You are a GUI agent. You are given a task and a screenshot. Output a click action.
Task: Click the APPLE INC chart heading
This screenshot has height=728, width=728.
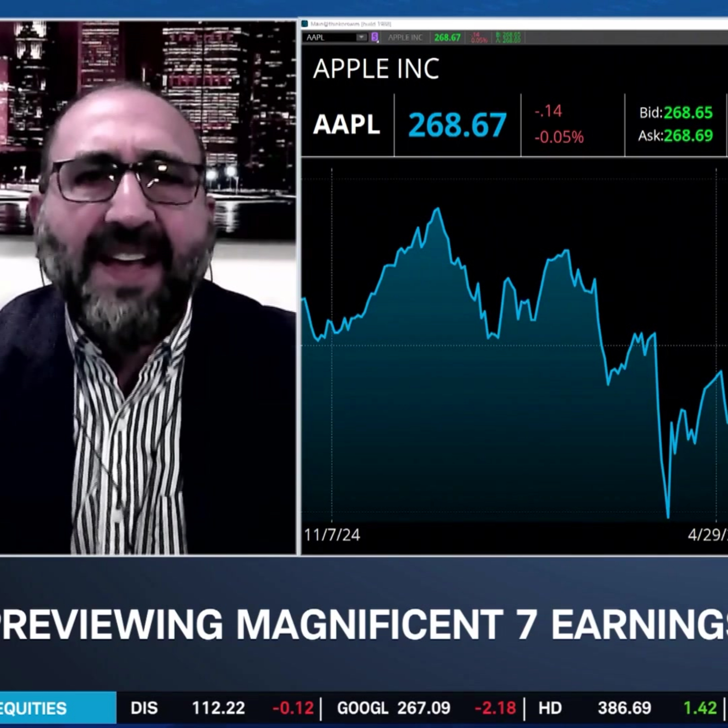(376, 69)
